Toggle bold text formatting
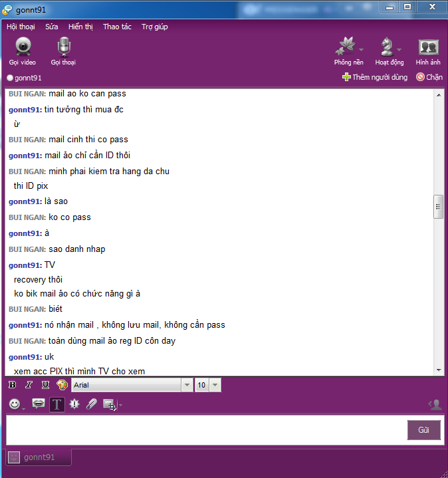This screenshot has height=478, width=448. click(13, 385)
